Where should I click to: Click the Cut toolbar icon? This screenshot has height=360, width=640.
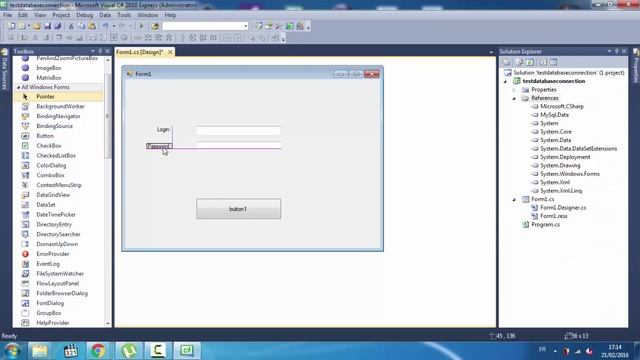(x=71, y=27)
